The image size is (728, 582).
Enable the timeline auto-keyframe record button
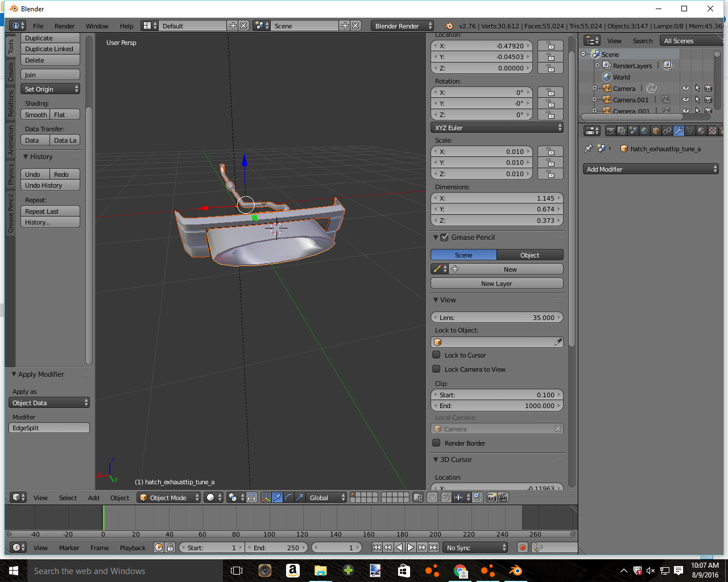(x=522, y=547)
